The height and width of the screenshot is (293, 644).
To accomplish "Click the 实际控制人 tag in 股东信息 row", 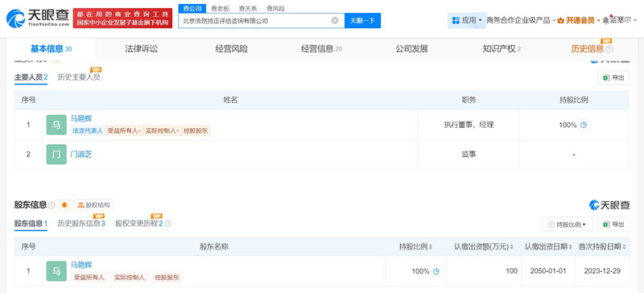I will click(129, 278).
